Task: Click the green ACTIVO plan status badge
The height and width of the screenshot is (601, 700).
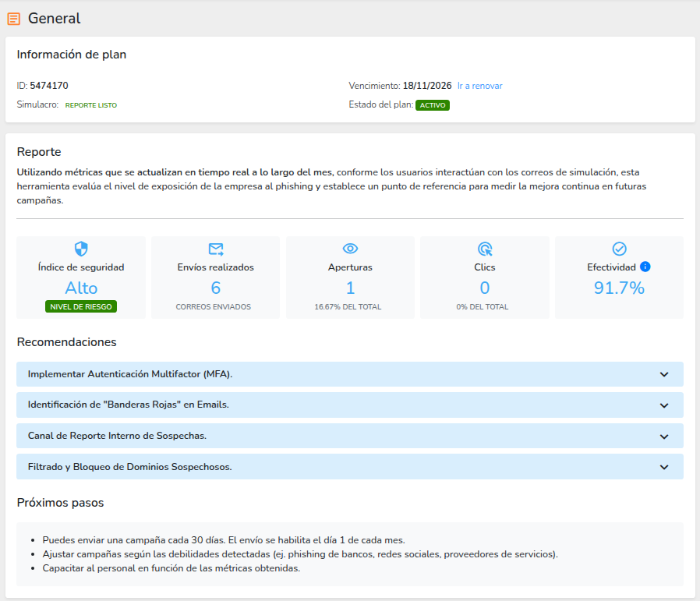Action: pyautogui.click(x=433, y=105)
